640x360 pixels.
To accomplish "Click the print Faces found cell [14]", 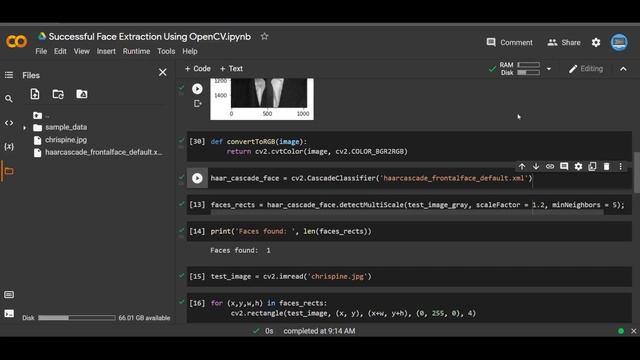I will pyautogui.click(x=409, y=231).
